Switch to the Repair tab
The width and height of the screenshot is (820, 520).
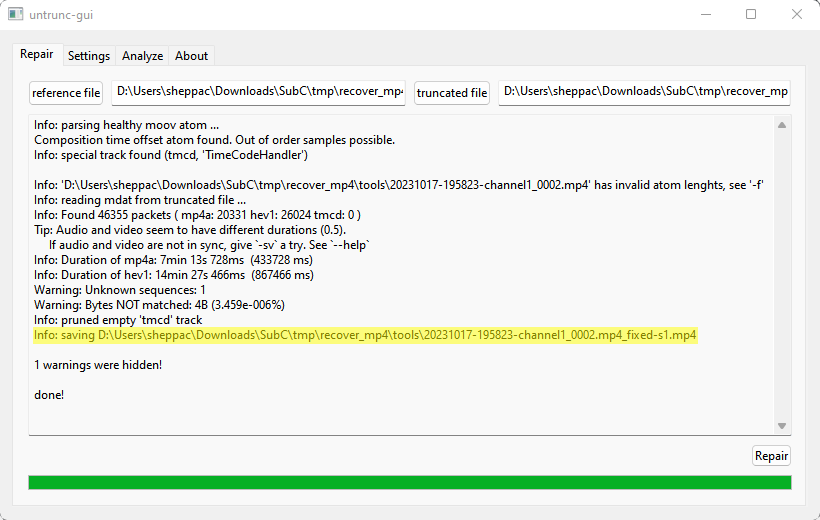pyautogui.click(x=37, y=55)
